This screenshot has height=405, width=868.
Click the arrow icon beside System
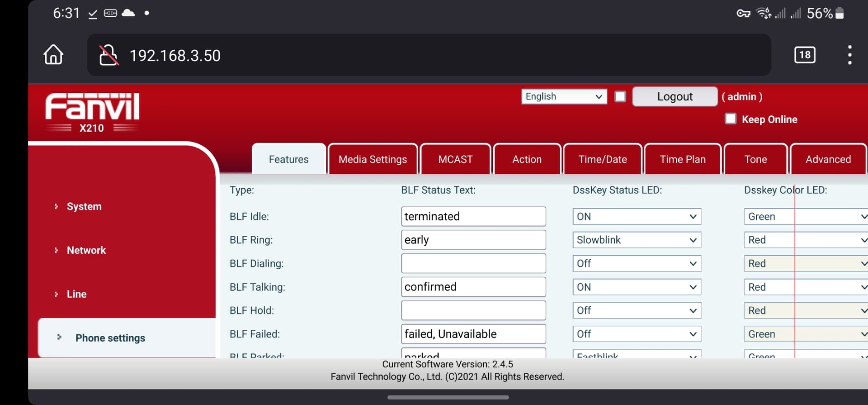(x=56, y=206)
